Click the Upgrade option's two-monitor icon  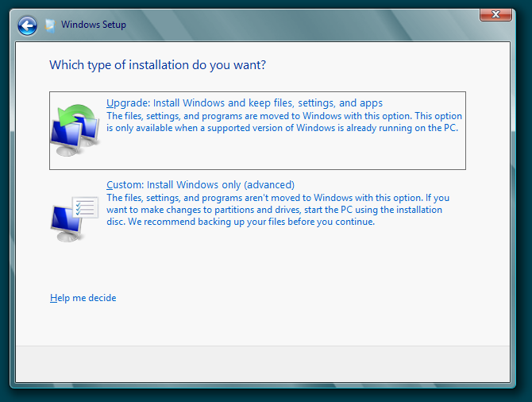click(x=75, y=130)
